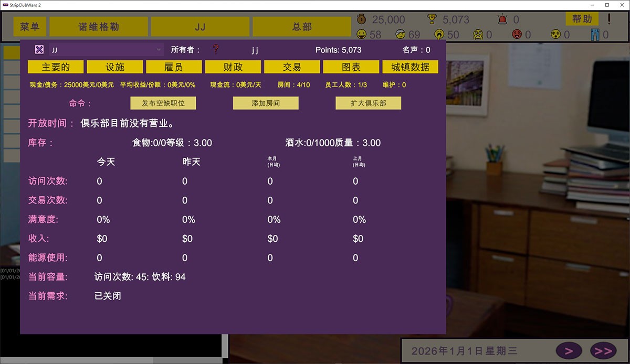The width and height of the screenshot is (630, 364).
Task: Click the 发布空缺职位 command button
Action: click(x=163, y=103)
